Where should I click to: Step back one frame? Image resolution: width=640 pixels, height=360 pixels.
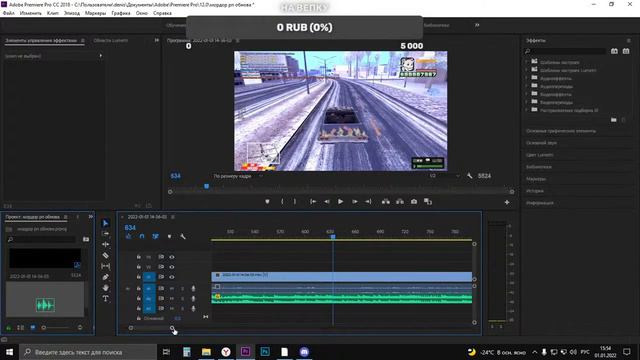327,202
